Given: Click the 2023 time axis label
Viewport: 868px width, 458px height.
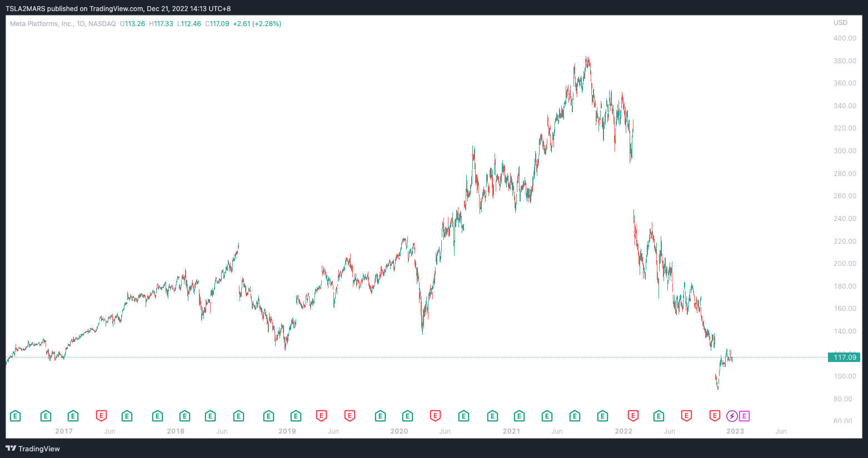Looking at the screenshot, I should [x=735, y=431].
